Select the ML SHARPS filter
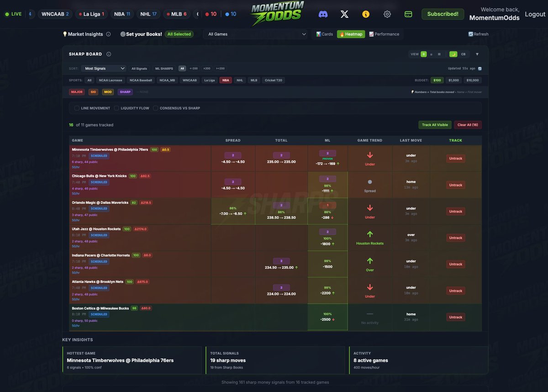This screenshot has width=548, height=392. [164, 69]
